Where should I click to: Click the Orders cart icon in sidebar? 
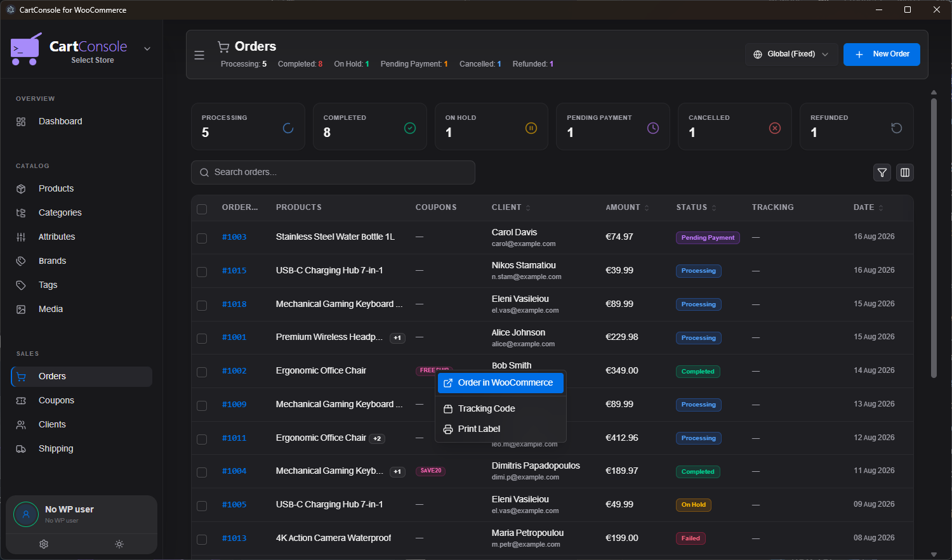[x=21, y=377]
